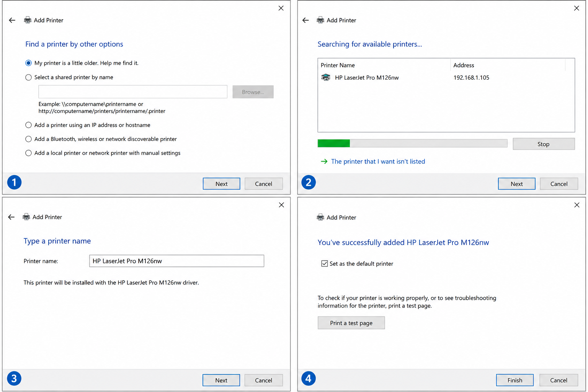Image resolution: width=588 pixels, height=392 pixels.
Task: Toggle 'Set as the default printer' checkbox
Action: [x=325, y=264]
